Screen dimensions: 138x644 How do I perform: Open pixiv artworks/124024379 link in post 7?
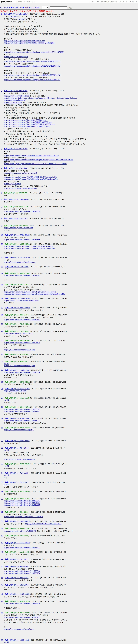pos(22,211)
